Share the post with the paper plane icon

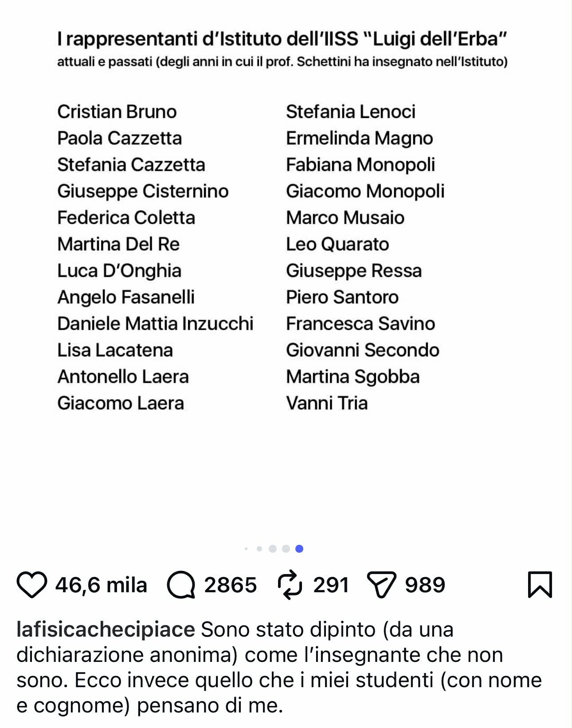click(381, 585)
